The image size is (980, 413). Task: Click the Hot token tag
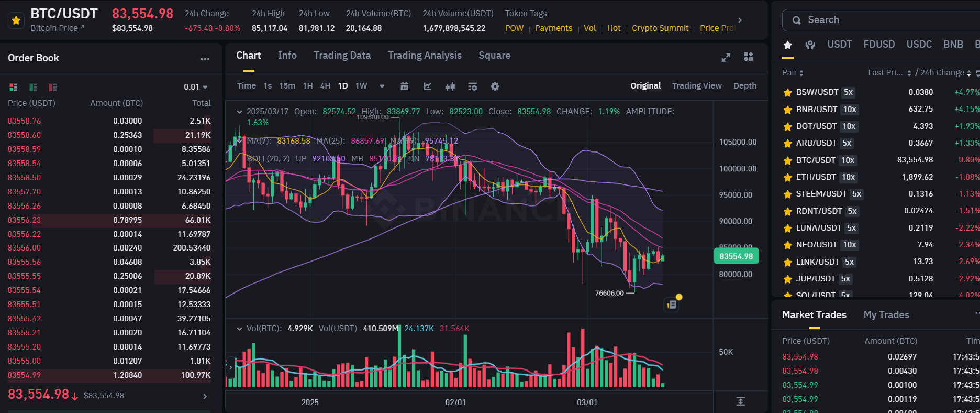click(614, 28)
